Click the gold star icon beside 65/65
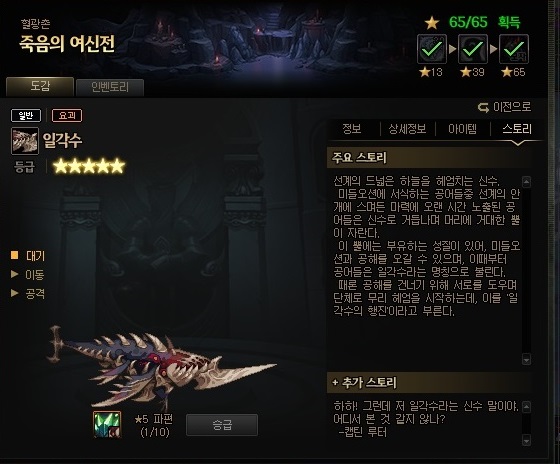 tap(432, 23)
